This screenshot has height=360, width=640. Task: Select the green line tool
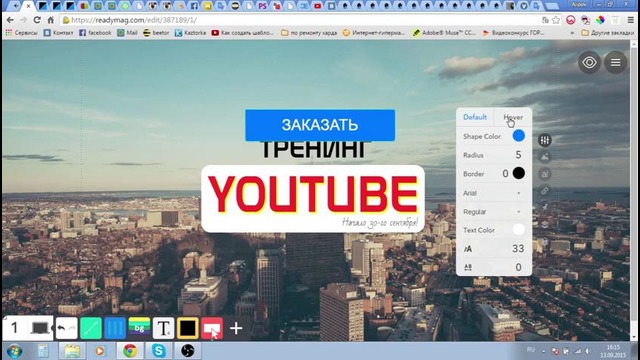91,328
